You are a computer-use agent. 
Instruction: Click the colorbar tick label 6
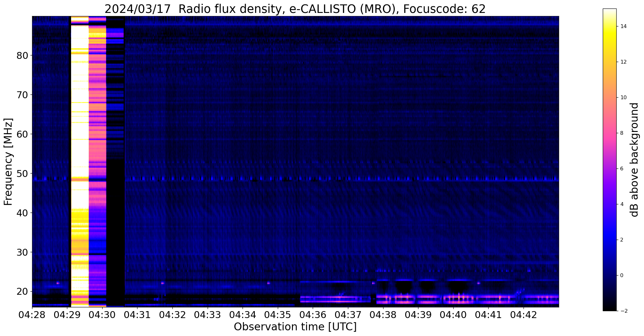[x=621, y=169]
